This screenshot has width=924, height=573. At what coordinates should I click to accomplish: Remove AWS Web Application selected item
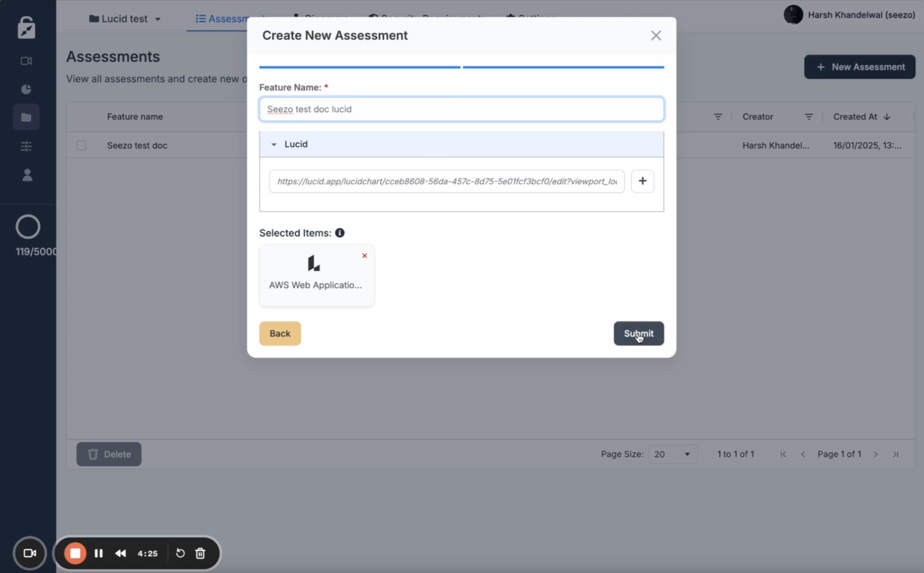[x=364, y=255]
